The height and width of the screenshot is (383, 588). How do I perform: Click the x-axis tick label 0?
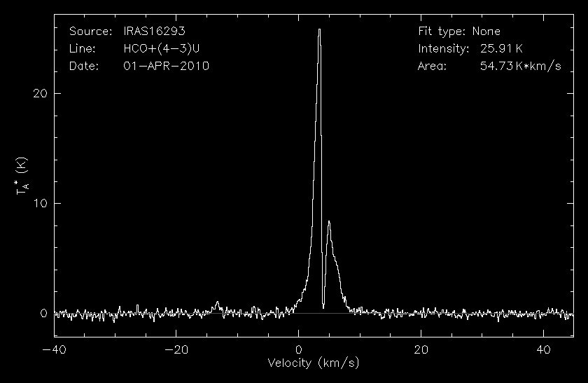298,349
